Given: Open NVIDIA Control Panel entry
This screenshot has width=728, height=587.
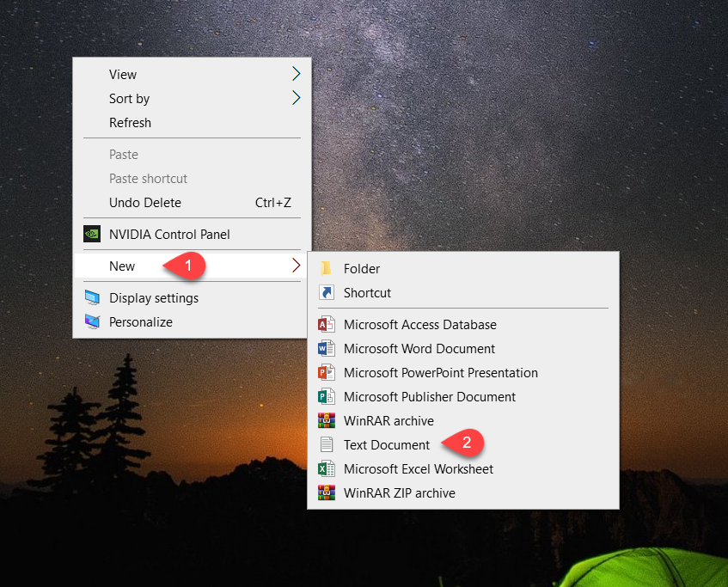Looking at the screenshot, I should coord(192,234).
